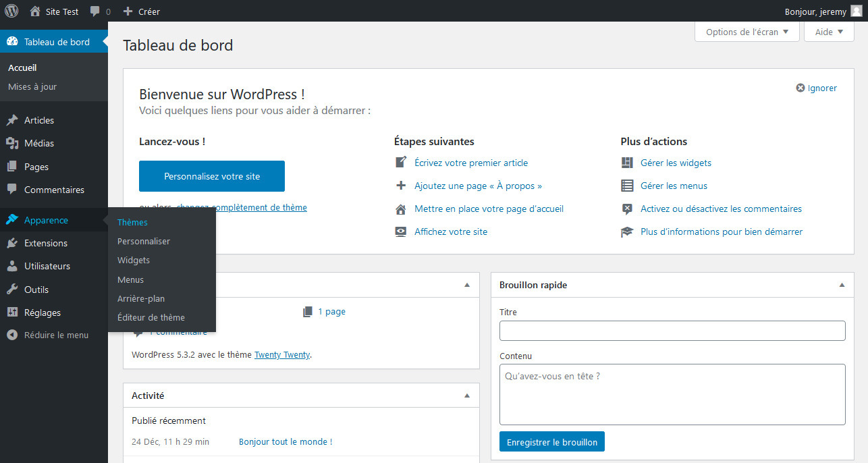Collapse the At a Glance panel arrow
Screen dimensions: 868x463
tap(467, 285)
